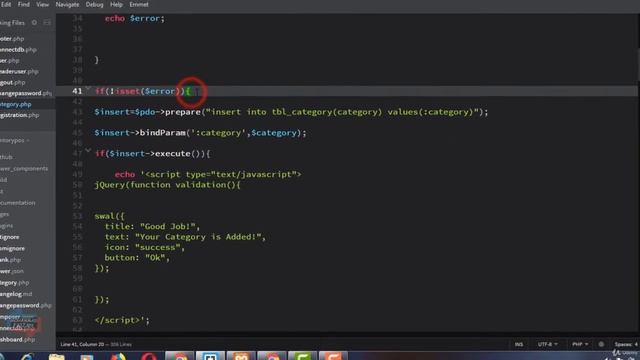The width and height of the screenshot is (640, 360).
Task: Collapse code fold arrow at line 41
Action: click(88, 88)
